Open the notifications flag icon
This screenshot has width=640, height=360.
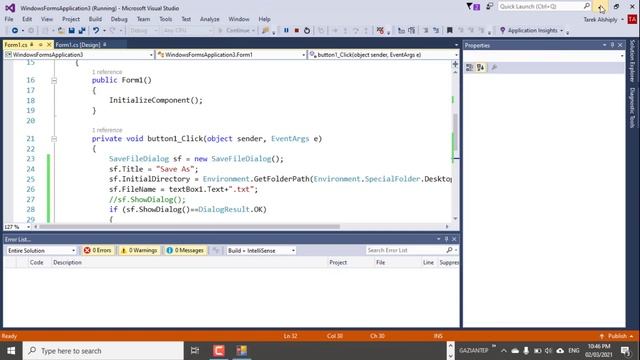473,7
